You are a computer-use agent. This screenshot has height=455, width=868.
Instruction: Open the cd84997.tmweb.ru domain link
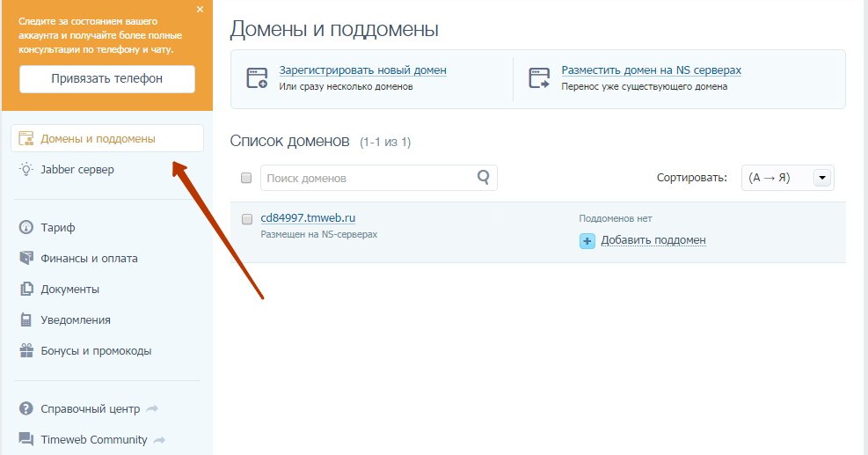click(x=308, y=218)
